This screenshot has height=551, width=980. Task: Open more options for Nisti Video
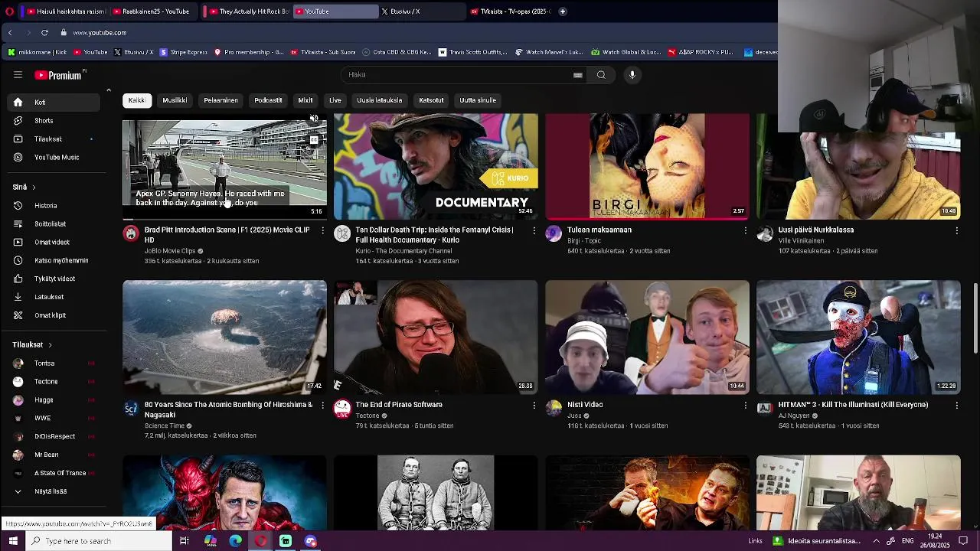pyautogui.click(x=745, y=406)
